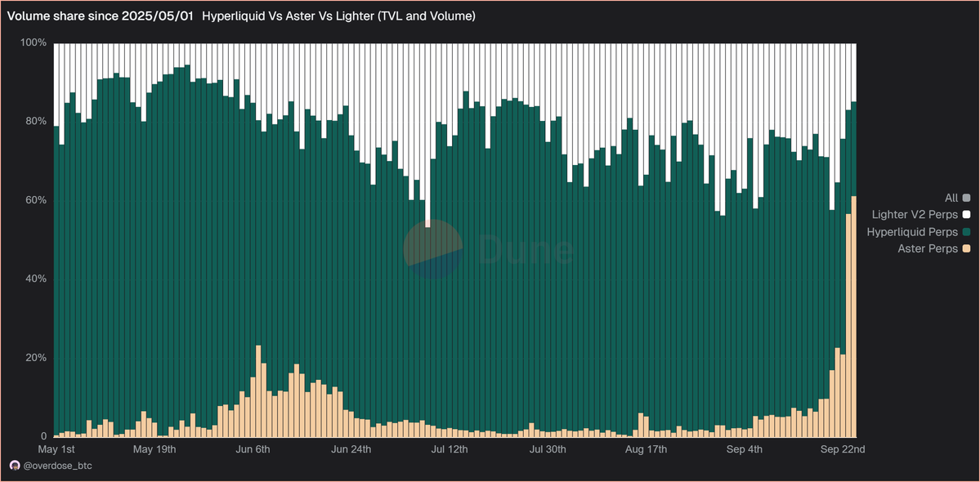980x482 pixels.
Task: Click the 'Volume share since 2025/05/01' title
Action: (101, 17)
